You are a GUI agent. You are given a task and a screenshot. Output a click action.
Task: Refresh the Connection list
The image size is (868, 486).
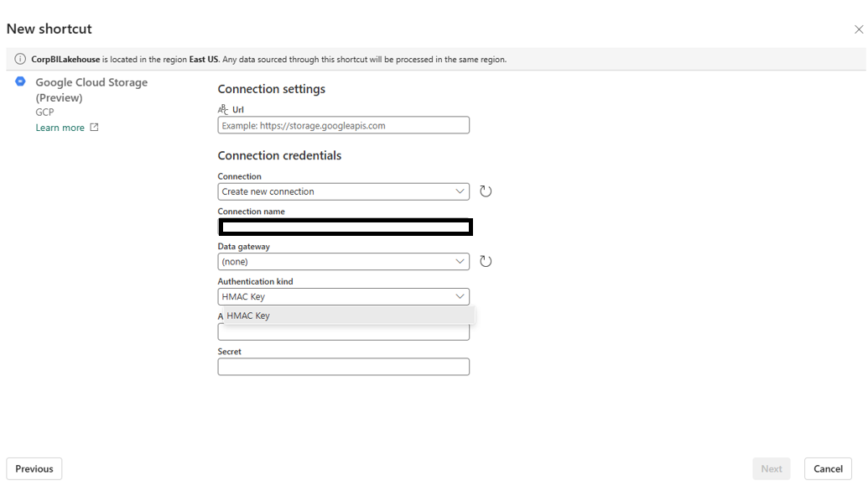(486, 191)
